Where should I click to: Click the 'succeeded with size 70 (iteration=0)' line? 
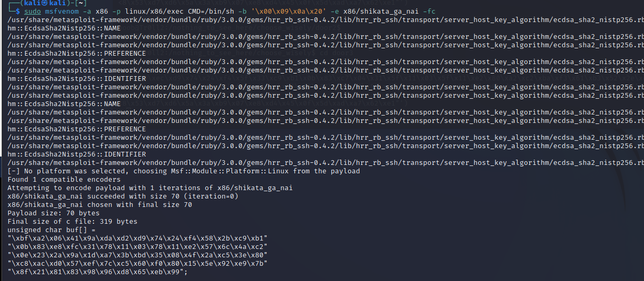click(x=123, y=196)
